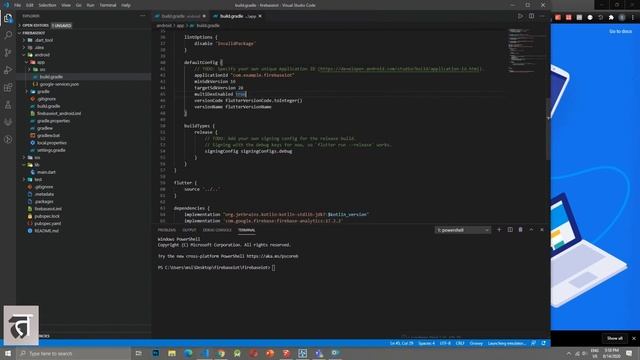This screenshot has width=640, height=360.
Task: Switch to the android build.gradle editor tab
Action: (180, 16)
